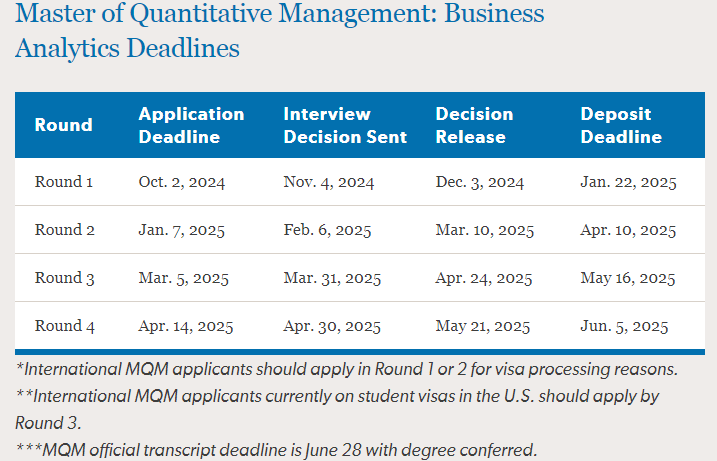
Task: Select the Jun. 5, 2025 deposit deadline
Action: (x=624, y=327)
